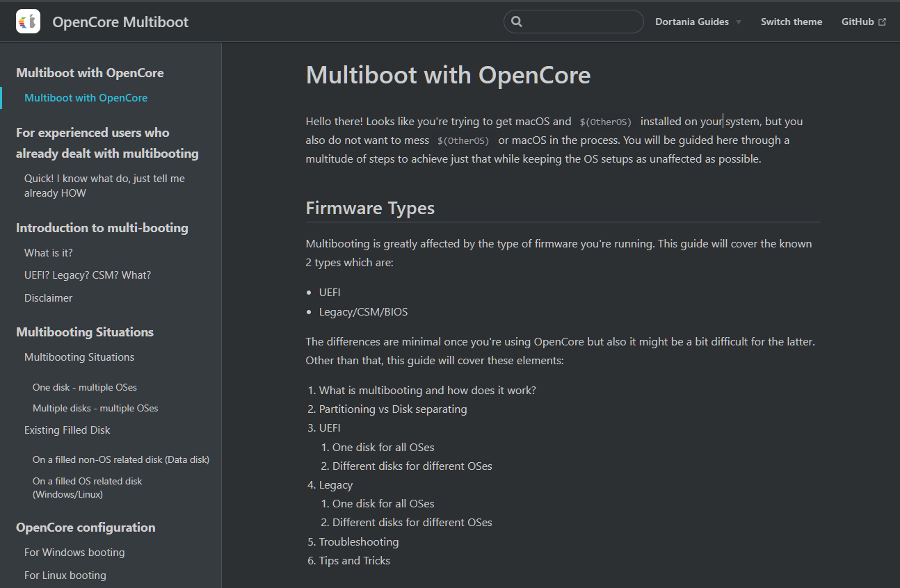Open the GitHub navbar link
This screenshot has width=900, height=588.
coord(864,22)
